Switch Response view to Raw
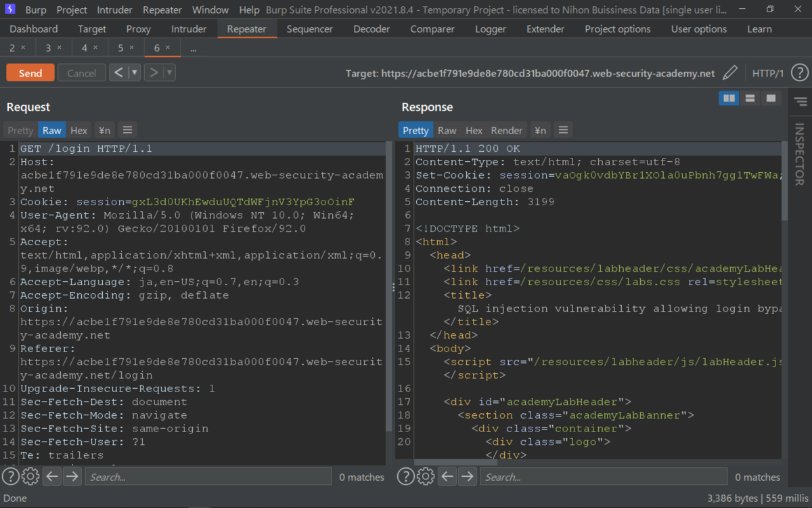The width and height of the screenshot is (812, 508). click(447, 130)
